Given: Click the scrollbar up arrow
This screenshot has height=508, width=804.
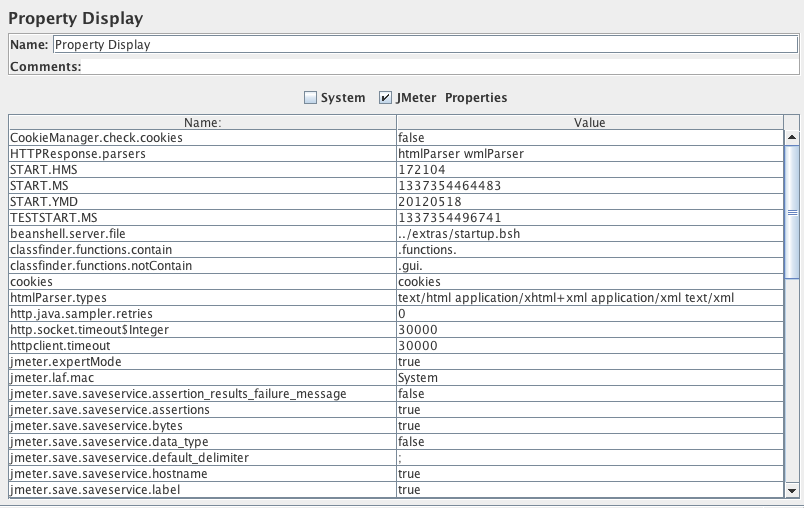Looking at the screenshot, I should (x=791, y=137).
